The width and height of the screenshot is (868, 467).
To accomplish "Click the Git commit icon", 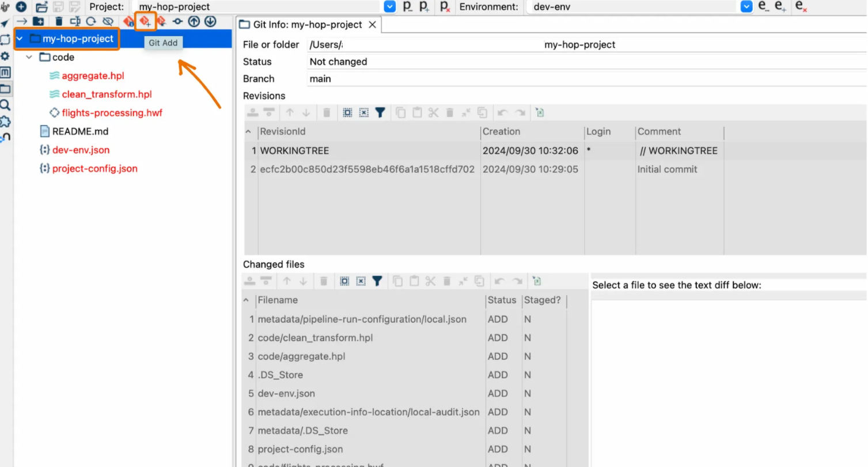I will point(177,22).
